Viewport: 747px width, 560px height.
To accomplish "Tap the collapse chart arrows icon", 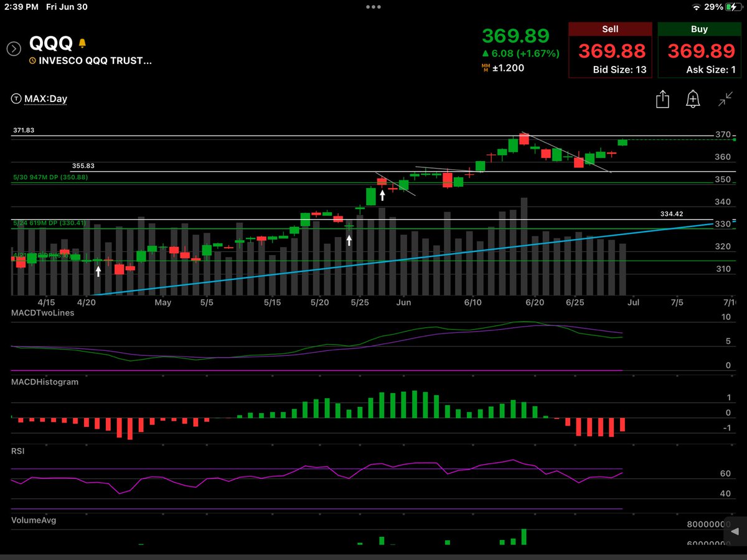I will pyautogui.click(x=725, y=99).
